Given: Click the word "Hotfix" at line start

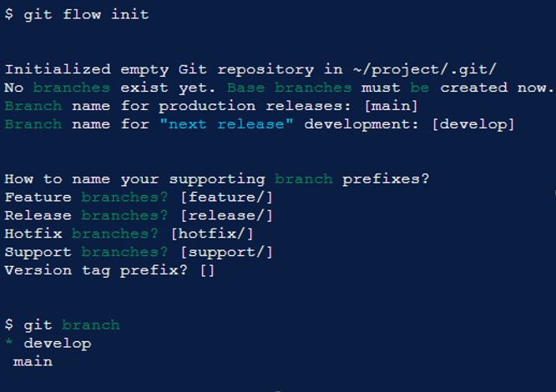Looking at the screenshot, I should (x=33, y=234).
